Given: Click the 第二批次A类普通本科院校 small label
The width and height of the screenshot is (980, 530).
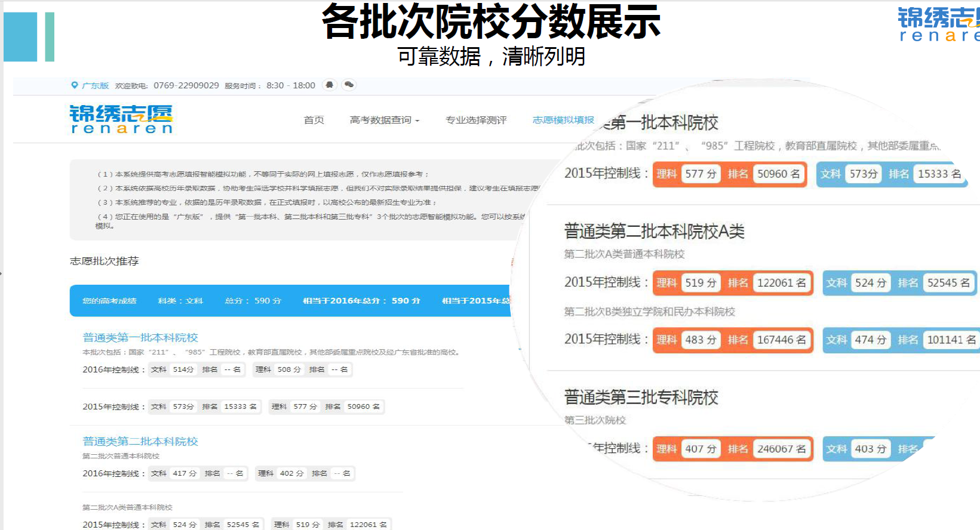Looking at the screenshot, I should pyautogui.click(x=127, y=507).
